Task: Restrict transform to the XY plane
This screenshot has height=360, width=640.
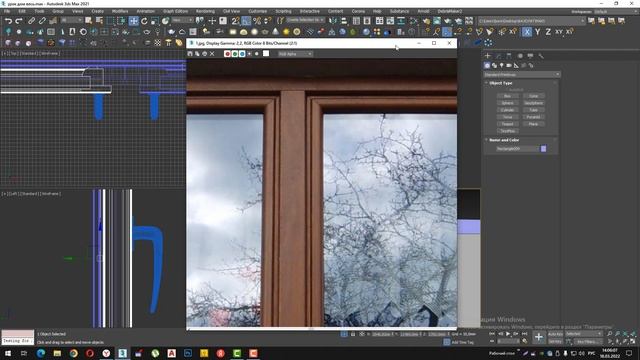Action: coord(559,32)
